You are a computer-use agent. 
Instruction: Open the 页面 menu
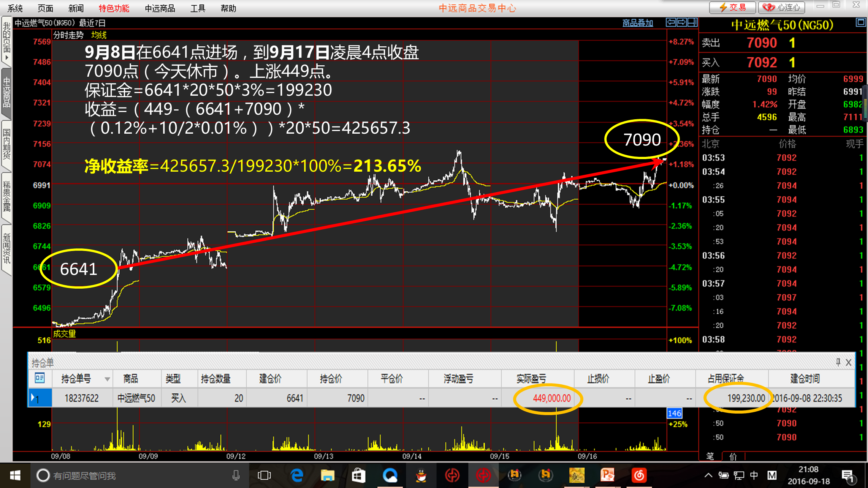[x=46, y=8]
